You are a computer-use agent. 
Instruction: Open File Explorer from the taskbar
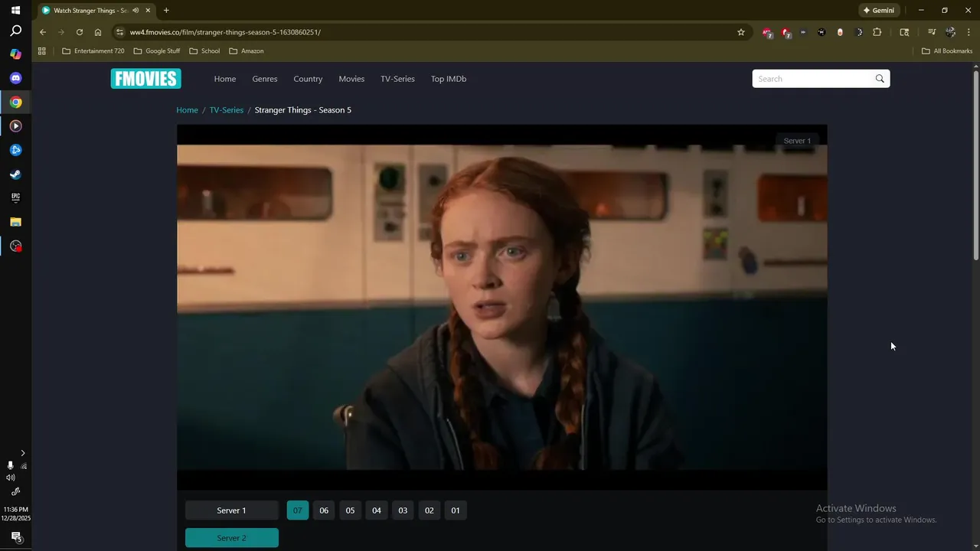15,222
